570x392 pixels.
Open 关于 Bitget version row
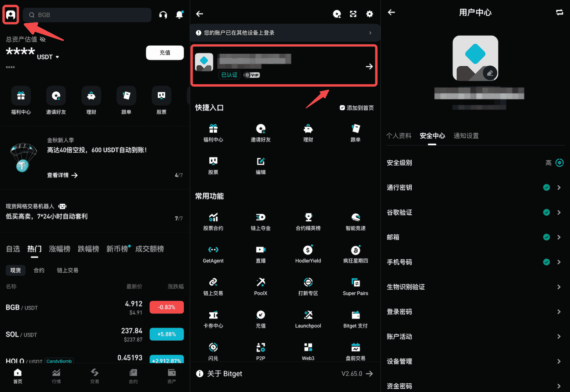pyautogui.click(x=285, y=374)
